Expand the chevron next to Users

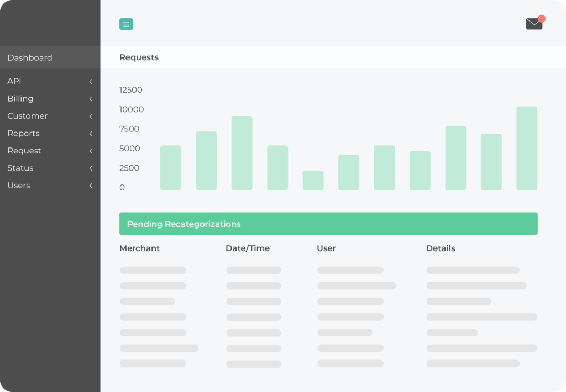coord(91,186)
